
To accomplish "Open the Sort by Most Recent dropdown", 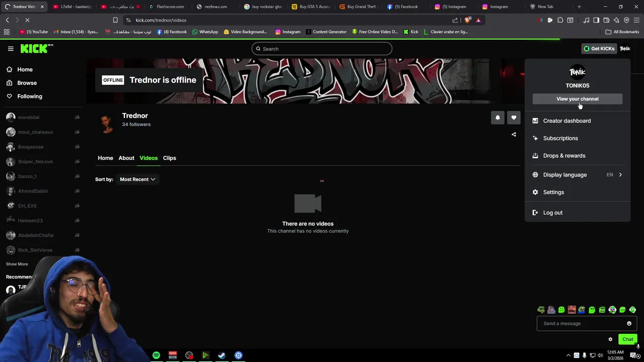I will [137, 179].
